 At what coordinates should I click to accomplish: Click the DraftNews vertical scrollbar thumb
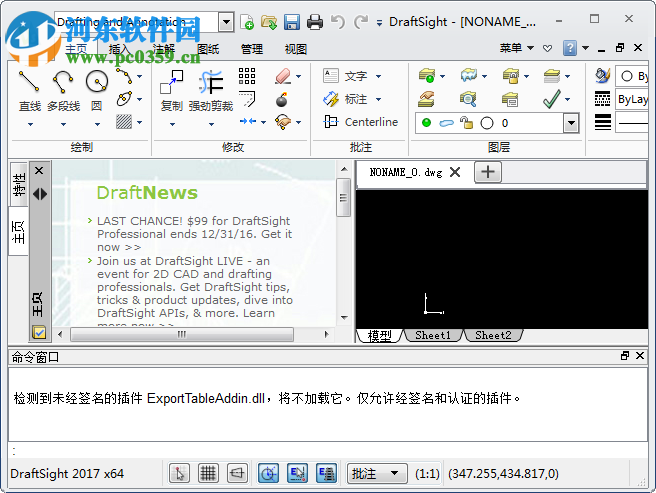tap(343, 197)
